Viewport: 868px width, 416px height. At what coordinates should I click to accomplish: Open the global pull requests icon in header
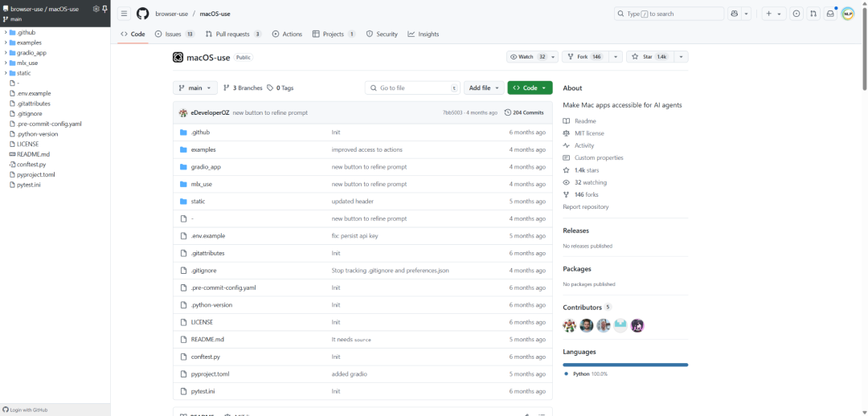813,14
